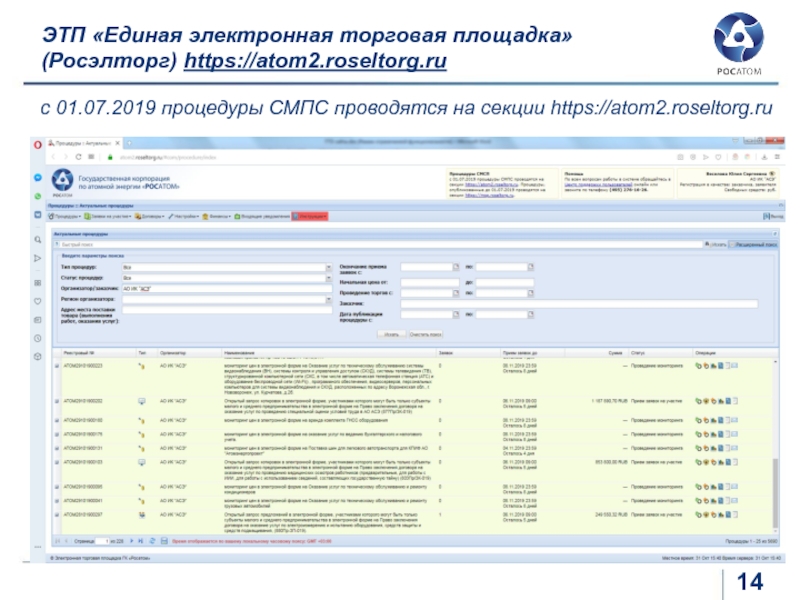This screenshot has height=600, width=800.
Task: Open browser downloads icon in address bar
Action: click(x=764, y=157)
